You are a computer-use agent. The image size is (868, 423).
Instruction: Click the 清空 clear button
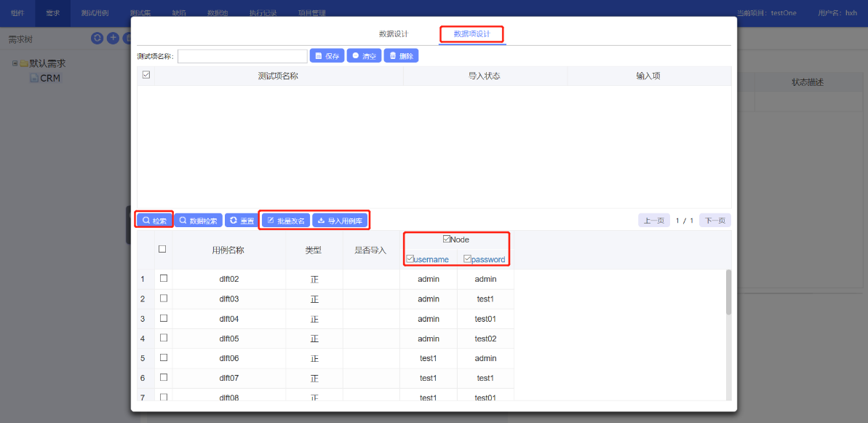coord(364,56)
